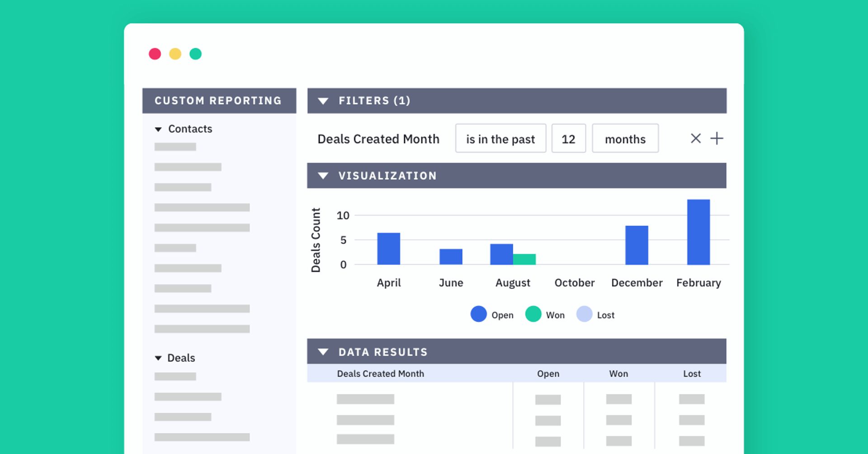Screen dimensions: 868x454
Task: Toggle the Lost series legend dot
Action: pyautogui.click(x=584, y=314)
